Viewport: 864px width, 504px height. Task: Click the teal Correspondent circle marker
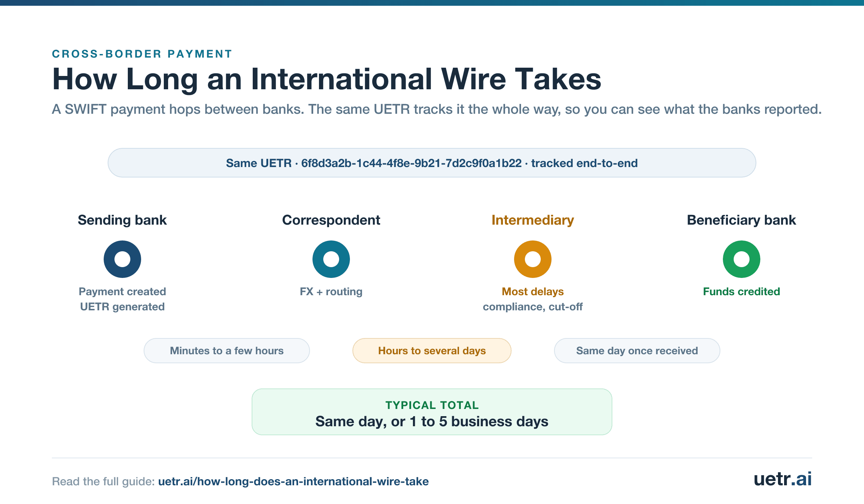point(331,259)
